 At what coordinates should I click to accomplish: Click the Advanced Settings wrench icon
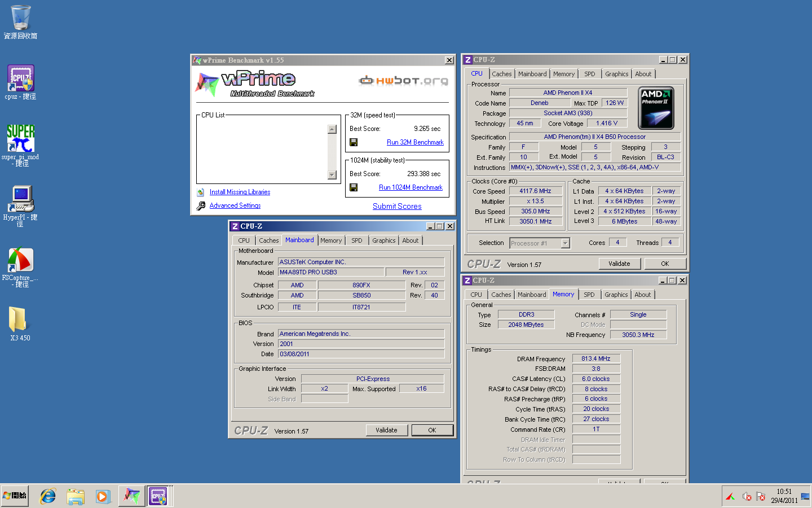click(201, 206)
